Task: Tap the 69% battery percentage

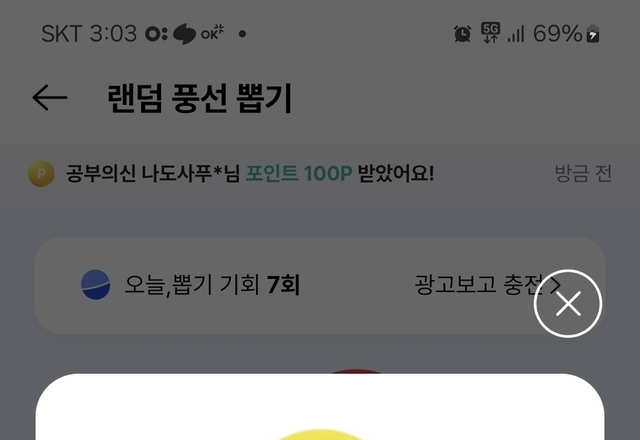Action: point(557,33)
